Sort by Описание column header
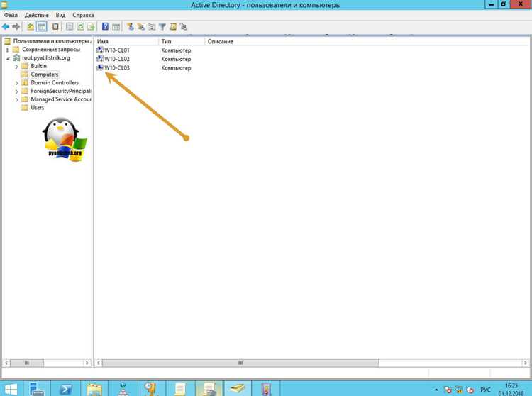The width and height of the screenshot is (532, 396). (x=221, y=41)
